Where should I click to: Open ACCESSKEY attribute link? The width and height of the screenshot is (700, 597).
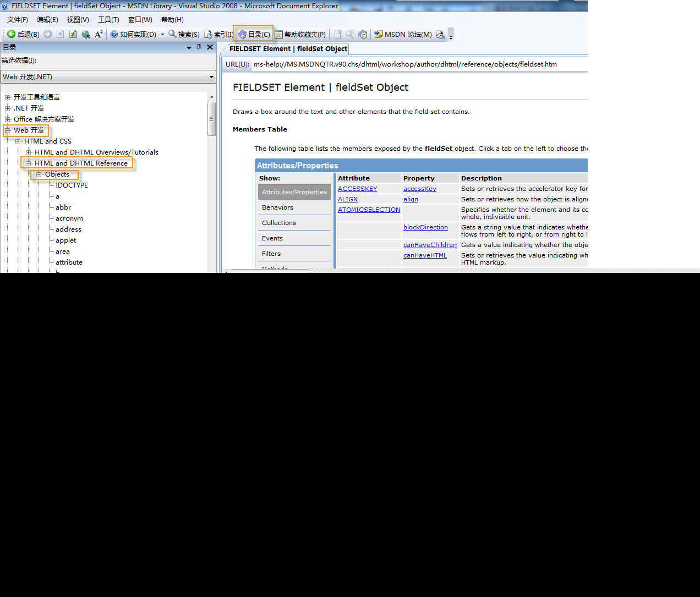pyautogui.click(x=358, y=189)
